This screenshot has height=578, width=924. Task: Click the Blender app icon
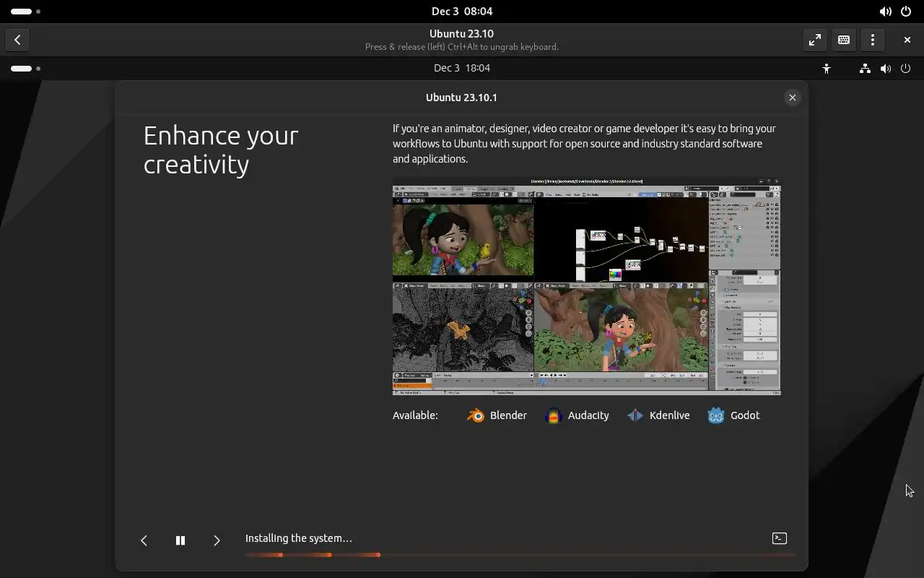[x=476, y=415]
